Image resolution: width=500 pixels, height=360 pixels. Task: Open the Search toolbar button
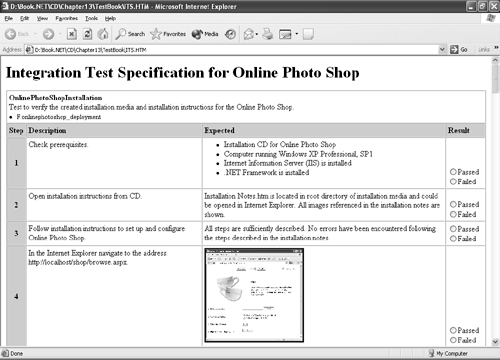point(130,34)
